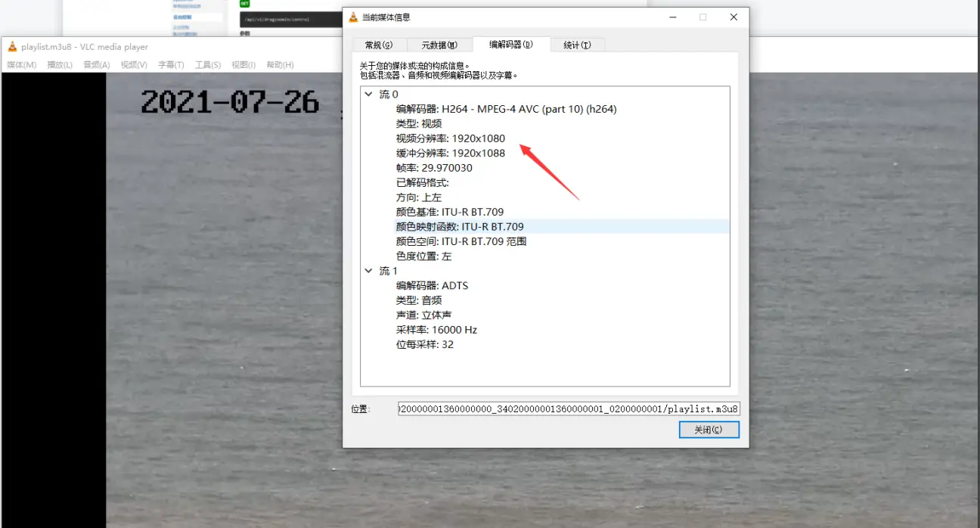980x528 pixels.
Task: Show the 统计(T) tab
Action: [x=577, y=45]
